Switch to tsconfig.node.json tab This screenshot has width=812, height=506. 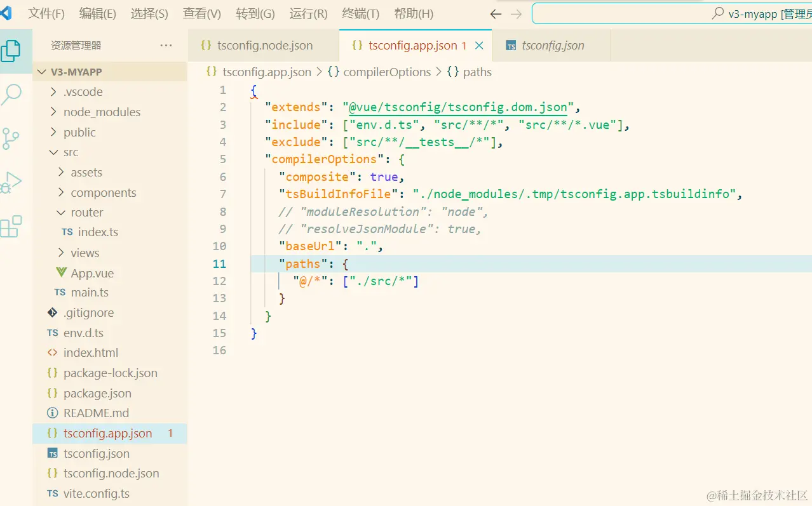click(264, 46)
